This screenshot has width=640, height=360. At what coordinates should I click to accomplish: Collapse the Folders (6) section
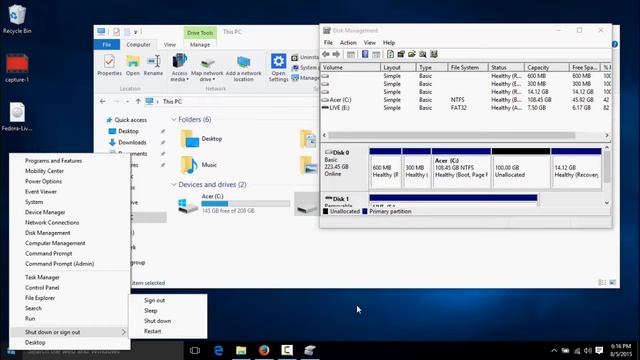click(174, 120)
